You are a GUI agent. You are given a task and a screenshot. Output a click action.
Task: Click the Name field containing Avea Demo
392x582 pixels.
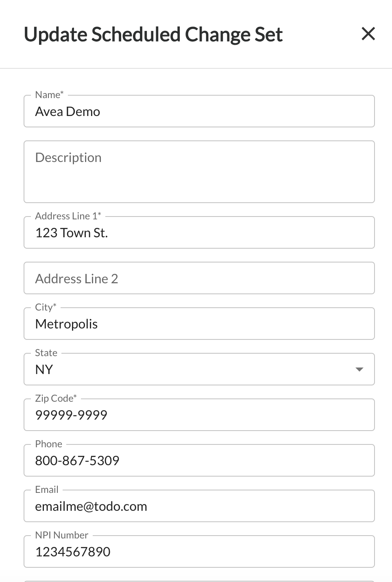pyautogui.click(x=199, y=112)
